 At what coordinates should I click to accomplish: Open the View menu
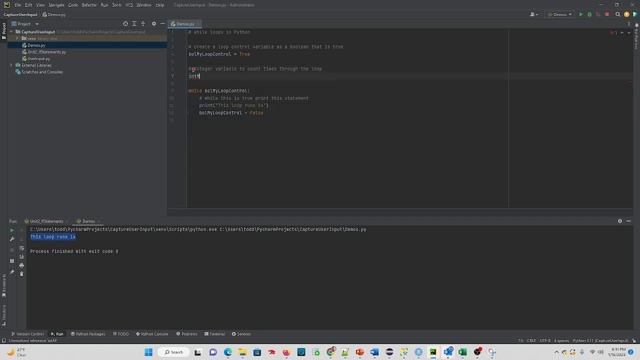click(x=40, y=5)
